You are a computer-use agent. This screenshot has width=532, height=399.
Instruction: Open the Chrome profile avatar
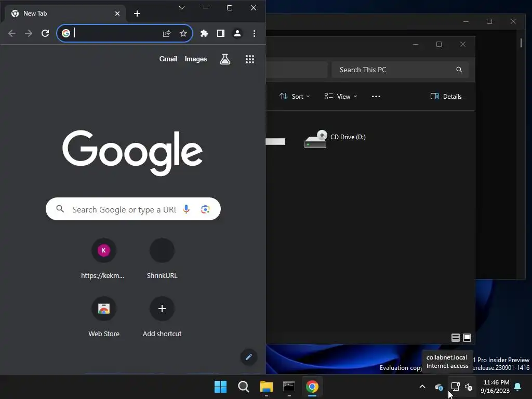237,33
